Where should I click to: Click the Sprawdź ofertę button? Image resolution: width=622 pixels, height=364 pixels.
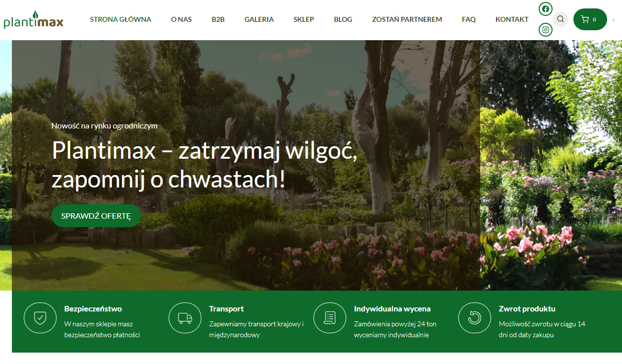[x=96, y=216]
